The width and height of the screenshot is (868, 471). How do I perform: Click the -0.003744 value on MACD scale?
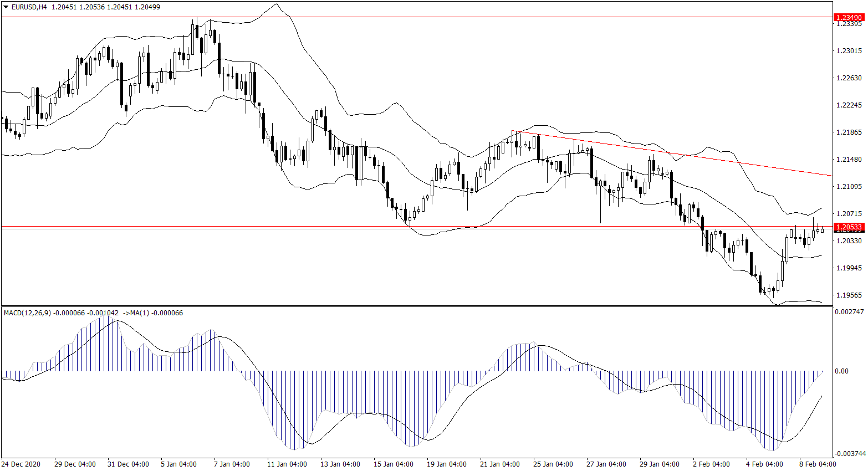tap(849, 453)
